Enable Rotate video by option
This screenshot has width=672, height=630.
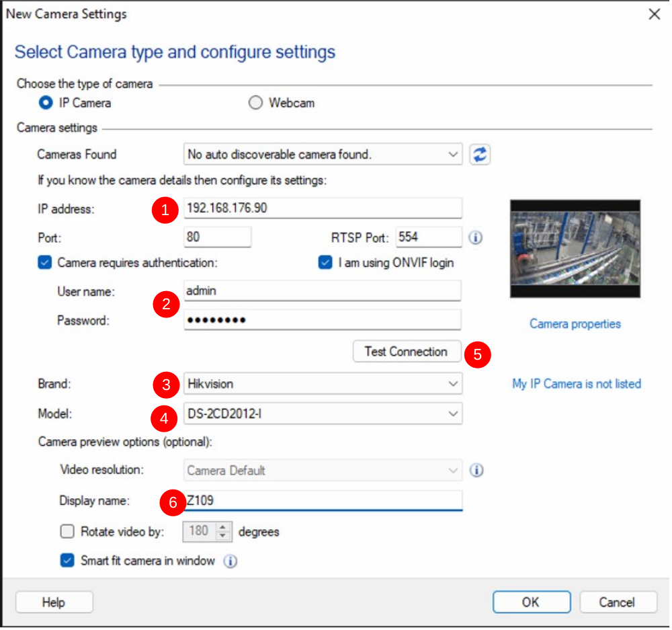click(67, 530)
